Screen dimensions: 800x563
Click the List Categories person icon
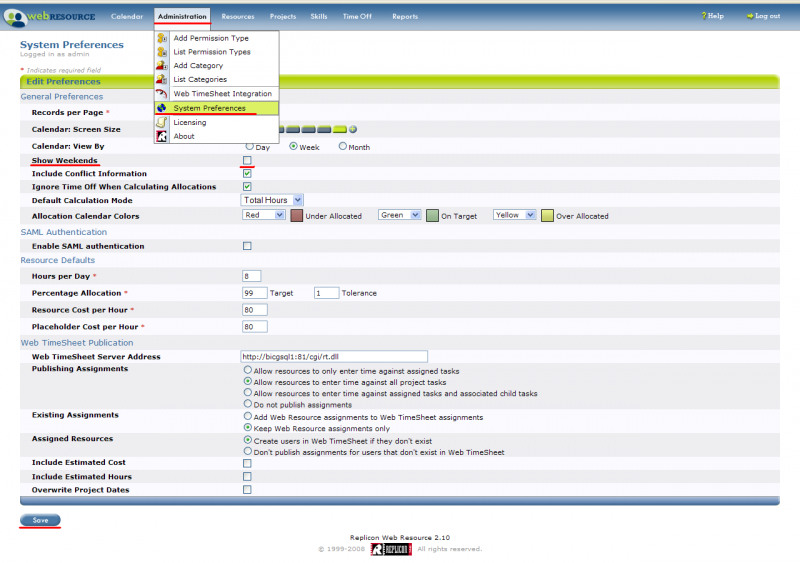click(x=162, y=79)
